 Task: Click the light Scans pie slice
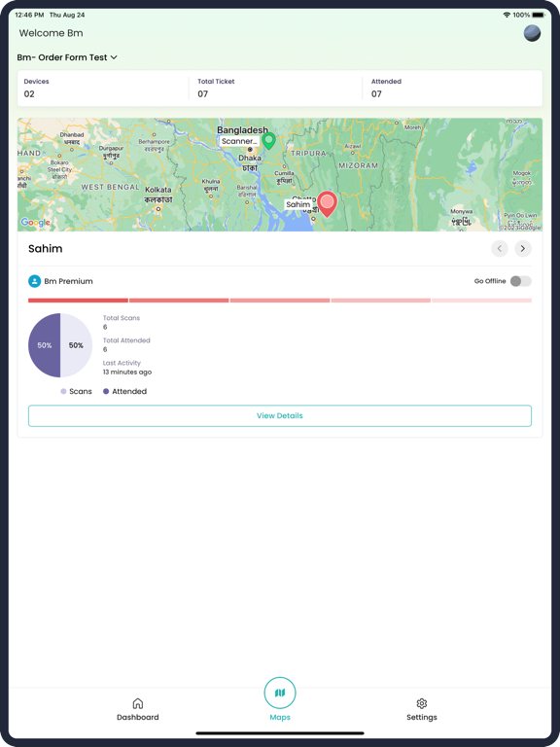77,345
